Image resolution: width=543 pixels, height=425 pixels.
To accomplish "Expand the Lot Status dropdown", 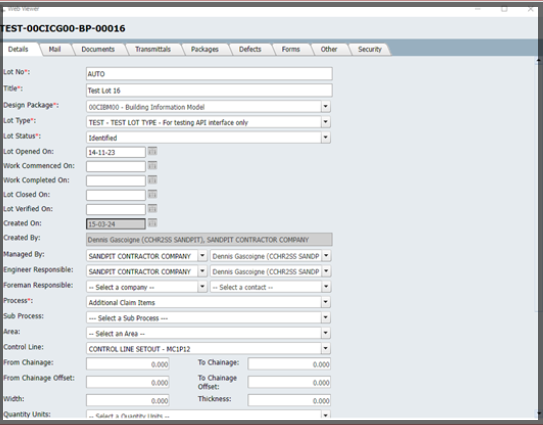I will click(x=326, y=138).
